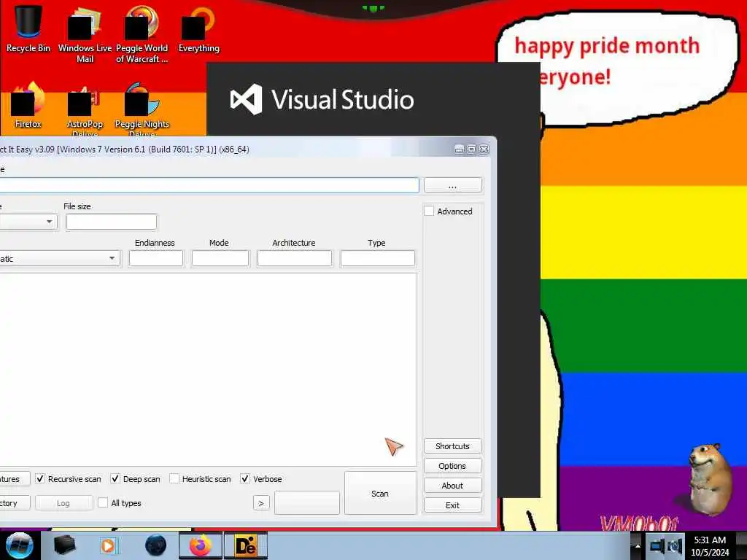Viewport: 747px width, 560px height.
Task: Open Peggle World of Warcraft shortcut
Action: [142, 36]
